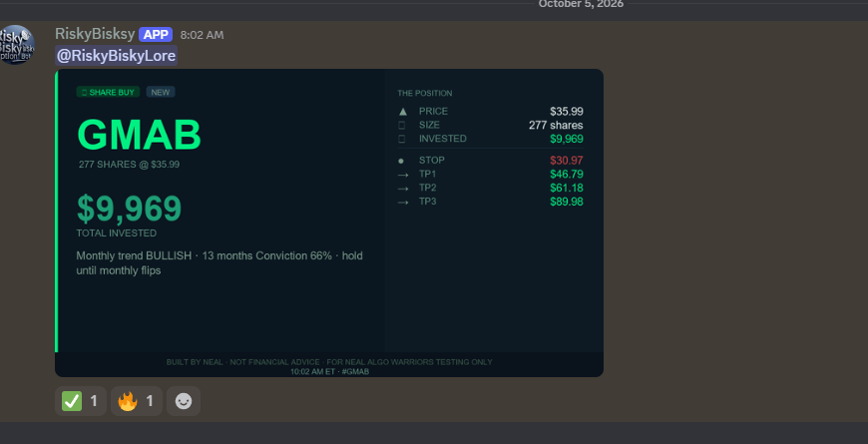The image size is (868, 444).
Task: Click THE POSITION header
Action: click(x=425, y=94)
